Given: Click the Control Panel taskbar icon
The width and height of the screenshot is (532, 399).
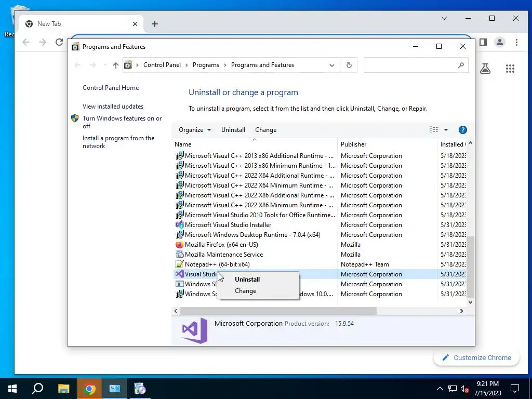Looking at the screenshot, I should (x=115, y=389).
